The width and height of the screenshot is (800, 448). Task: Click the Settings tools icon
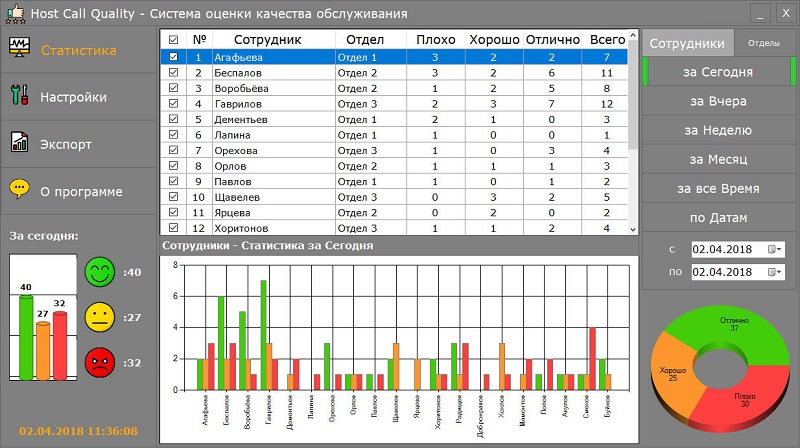[19, 97]
